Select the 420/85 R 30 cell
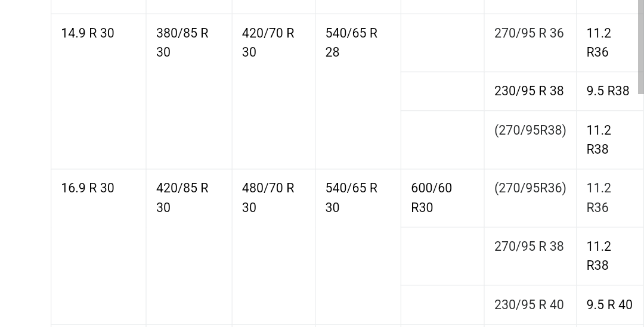The image size is (644, 327). [x=182, y=198]
